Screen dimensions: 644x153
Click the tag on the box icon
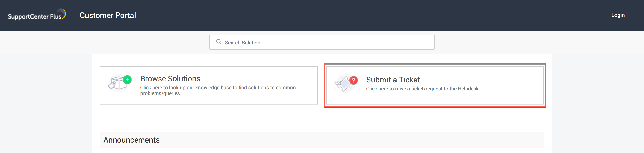coord(112,85)
